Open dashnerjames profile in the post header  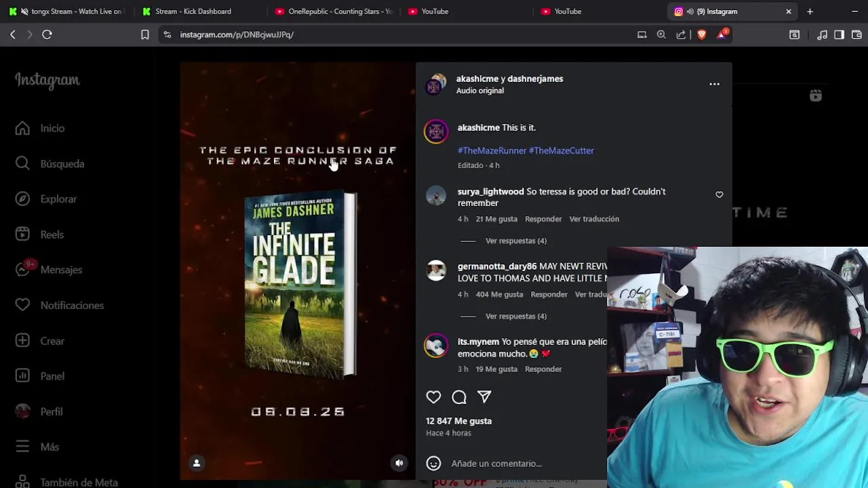[535, 79]
